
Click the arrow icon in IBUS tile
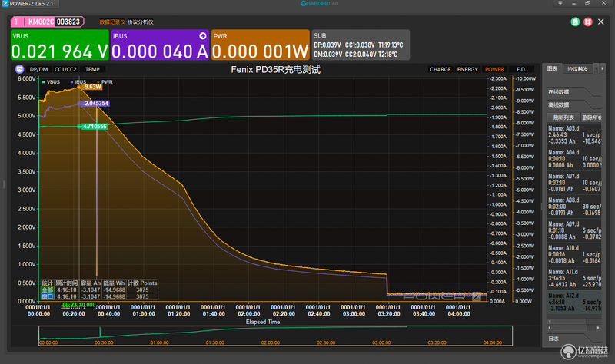203,36
